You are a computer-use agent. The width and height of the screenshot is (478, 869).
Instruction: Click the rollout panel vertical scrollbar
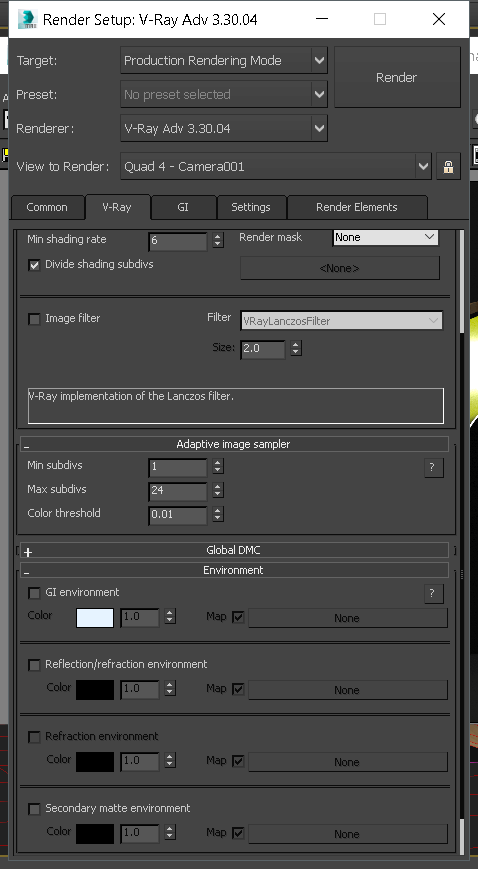tap(462, 540)
